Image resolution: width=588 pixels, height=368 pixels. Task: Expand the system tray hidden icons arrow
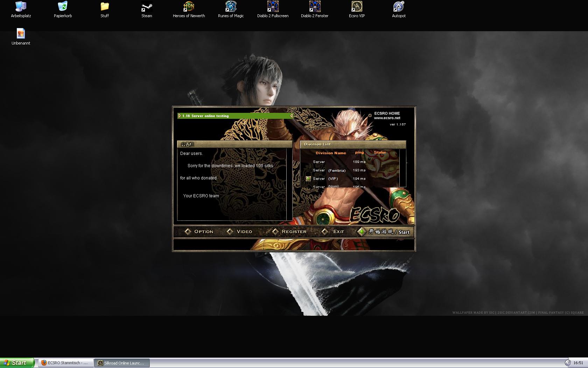coord(567,363)
